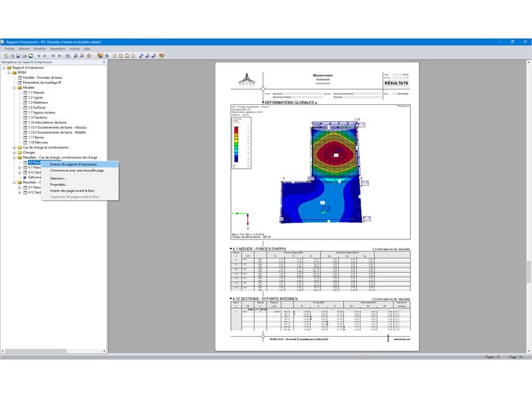Select 1.17 Barres in navigator

[36, 137]
